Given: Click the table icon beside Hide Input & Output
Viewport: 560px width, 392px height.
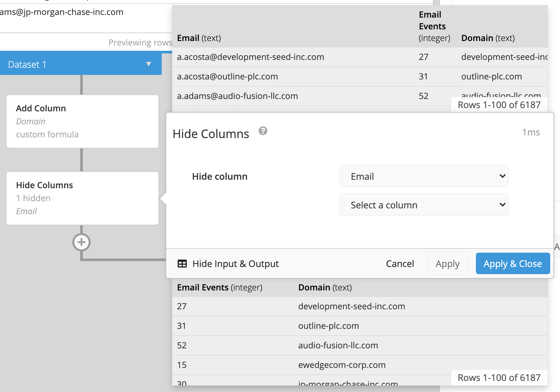Looking at the screenshot, I should 182,264.
